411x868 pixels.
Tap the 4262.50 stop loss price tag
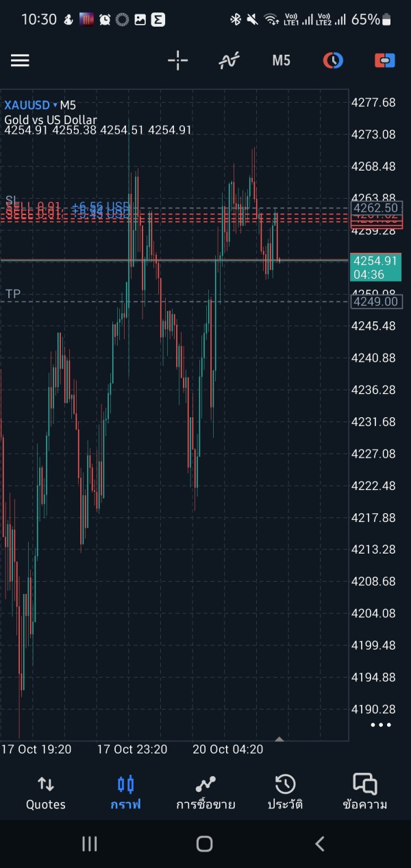[375, 208]
